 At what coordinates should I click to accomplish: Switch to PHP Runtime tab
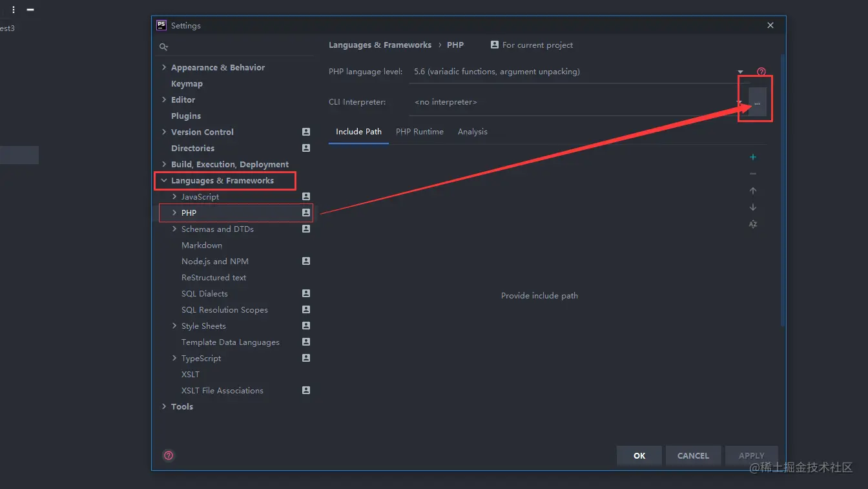[x=420, y=132]
